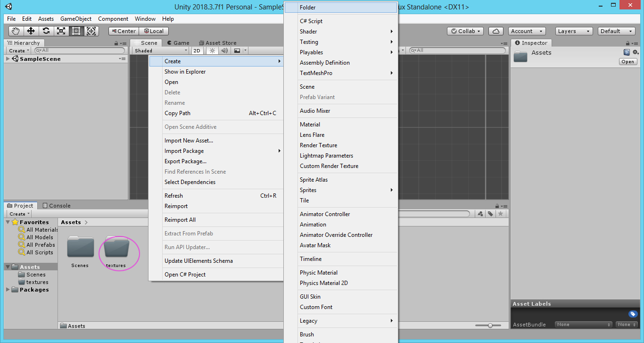Select textures folder in Project tree

[33, 282]
